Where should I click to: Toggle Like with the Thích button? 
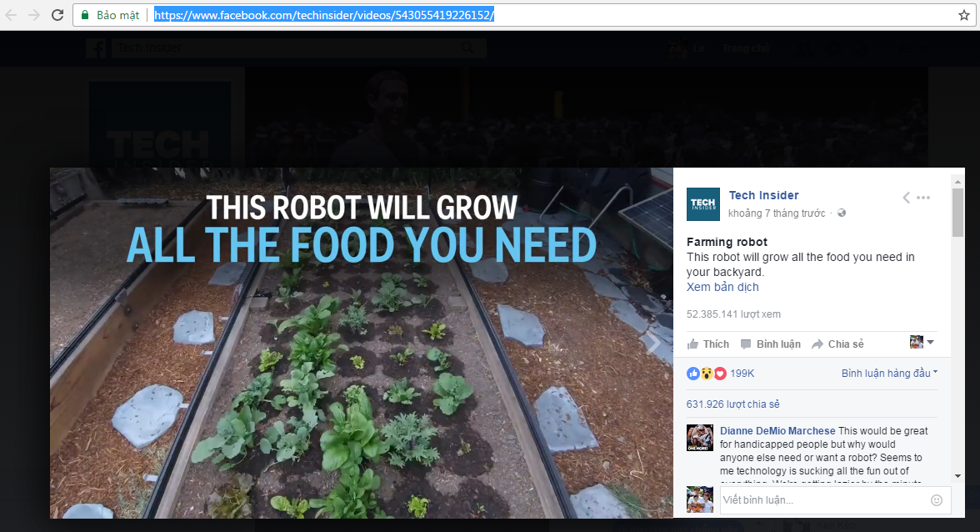707,344
